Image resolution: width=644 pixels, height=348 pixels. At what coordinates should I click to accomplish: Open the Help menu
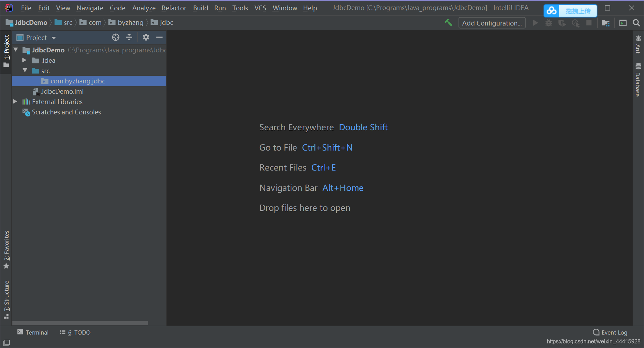(x=310, y=8)
